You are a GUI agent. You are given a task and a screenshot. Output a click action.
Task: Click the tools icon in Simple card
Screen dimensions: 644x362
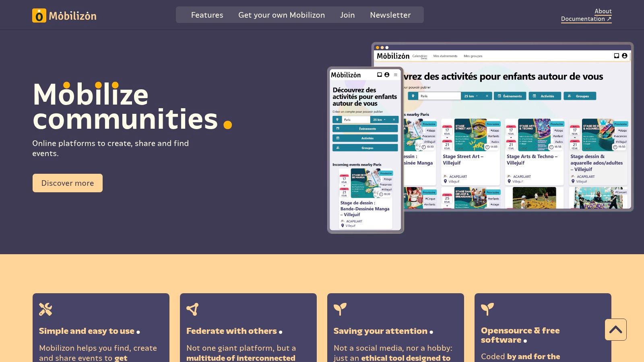[45, 309]
